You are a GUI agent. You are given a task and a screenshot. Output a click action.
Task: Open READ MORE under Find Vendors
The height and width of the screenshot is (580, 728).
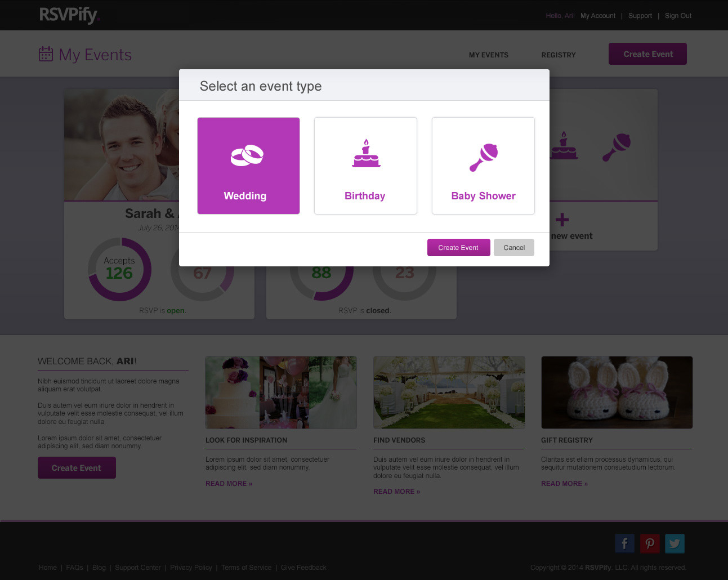396,492
